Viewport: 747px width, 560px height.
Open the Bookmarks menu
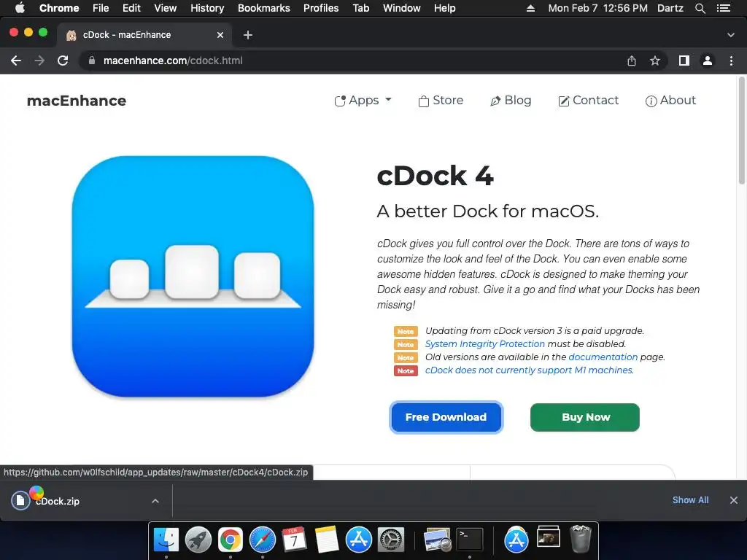click(x=264, y=8)
